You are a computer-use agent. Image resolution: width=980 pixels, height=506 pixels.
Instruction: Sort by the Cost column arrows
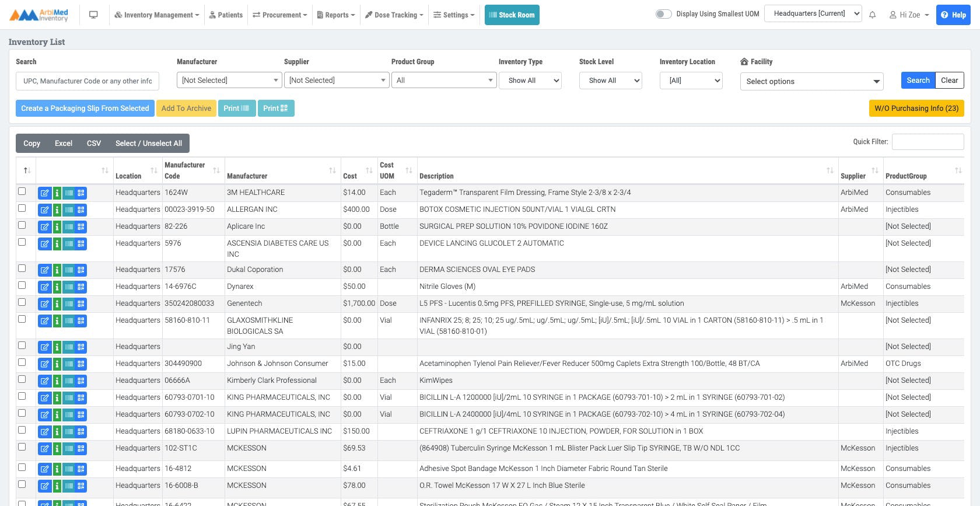[369, 170]
